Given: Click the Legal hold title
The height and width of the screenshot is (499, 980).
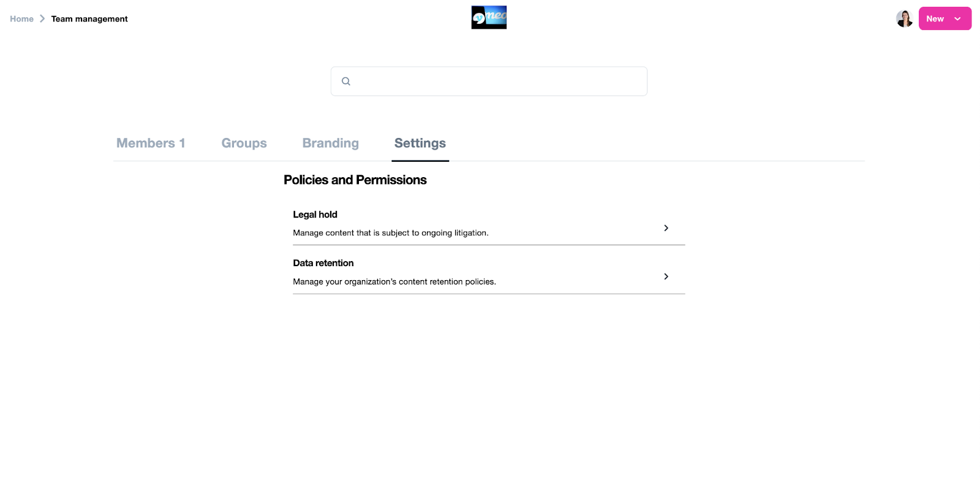Looking at the screenshot, I should pyautogui.click(x=315, y=215).
